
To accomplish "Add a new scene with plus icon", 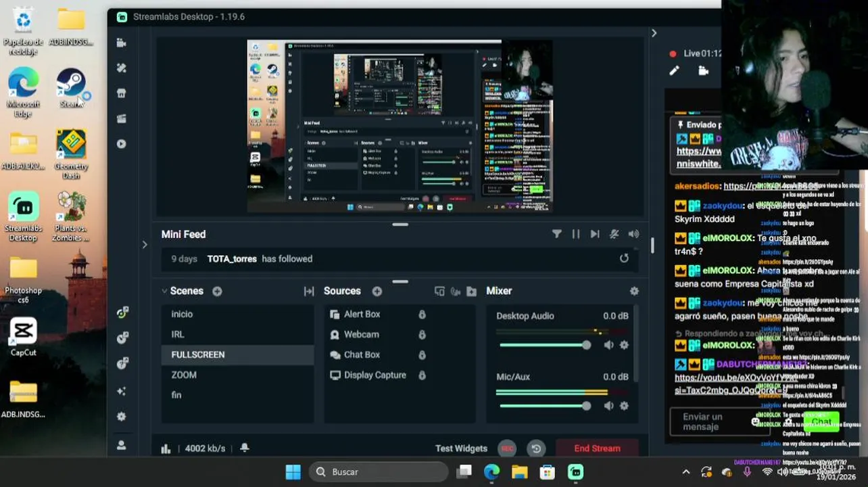I will pos(217,291).
